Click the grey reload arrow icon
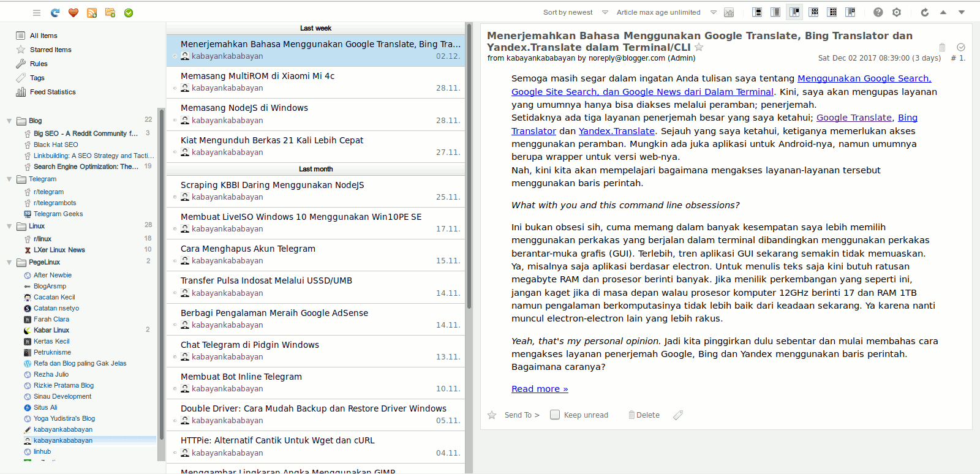This screenshot has height=474, width=980. pyautogui.click(x=925, y=12)
